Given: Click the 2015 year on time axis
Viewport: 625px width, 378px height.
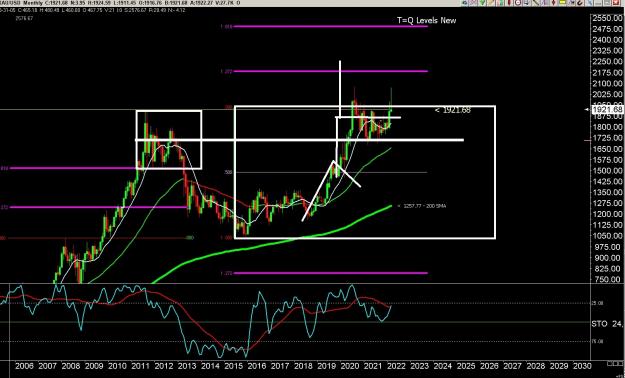Looking at the screenshot, I should coord(233,366).
